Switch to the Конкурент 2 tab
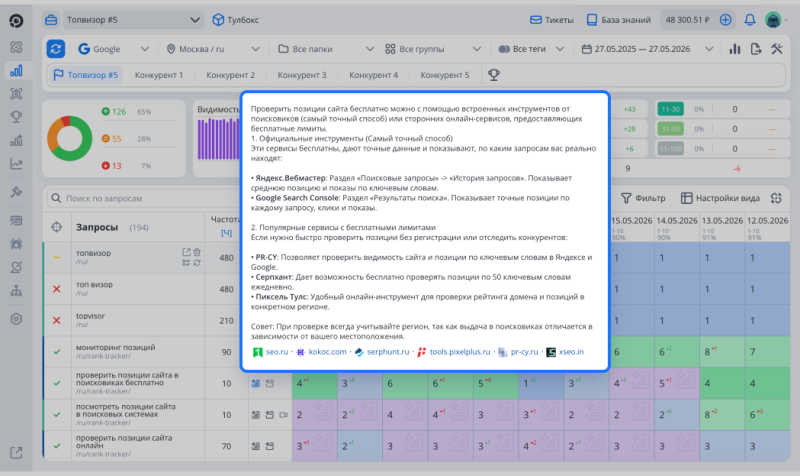800x476 pixels. tap(230, 75)
